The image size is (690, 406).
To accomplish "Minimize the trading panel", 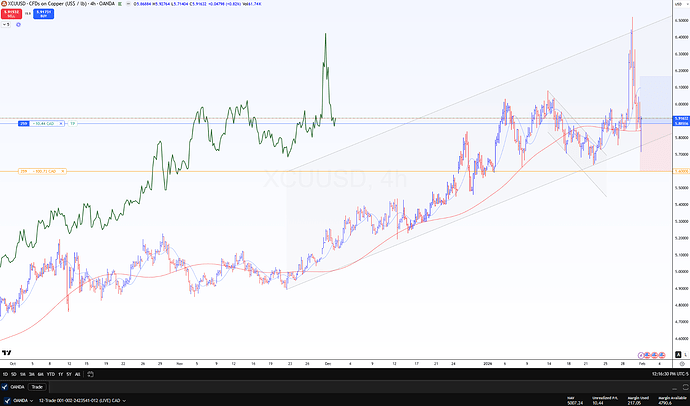I will coord(676,388).
